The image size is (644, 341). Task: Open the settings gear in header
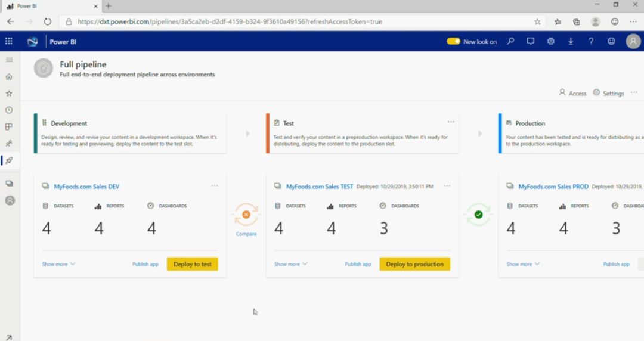(551, 41)
